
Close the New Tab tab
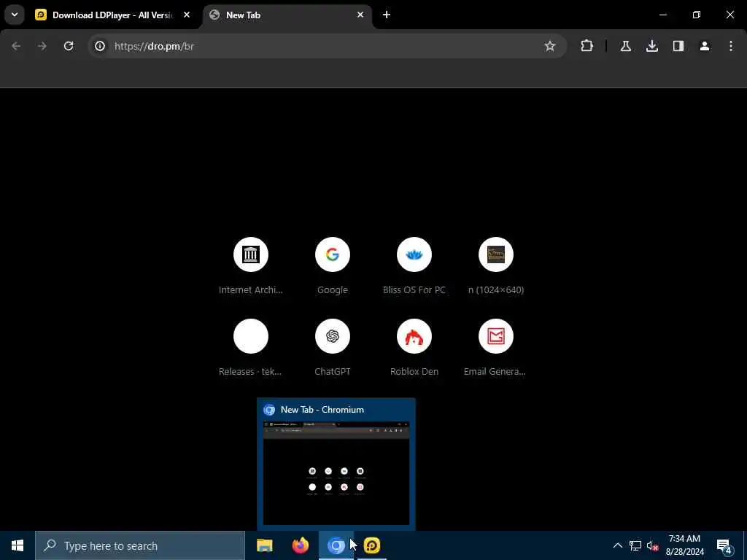pyautogui.click(x=360, y=15)
